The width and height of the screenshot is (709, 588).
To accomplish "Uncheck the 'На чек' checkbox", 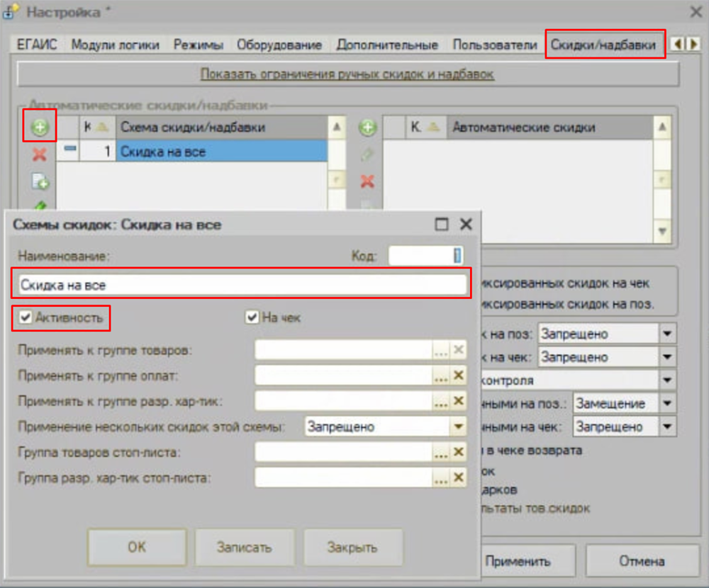I will click(x=252, y=318).
